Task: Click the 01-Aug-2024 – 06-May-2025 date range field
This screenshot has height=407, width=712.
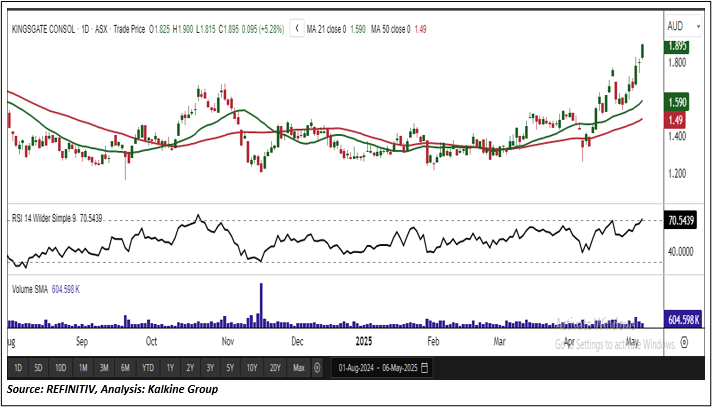Action: [383, 367]
